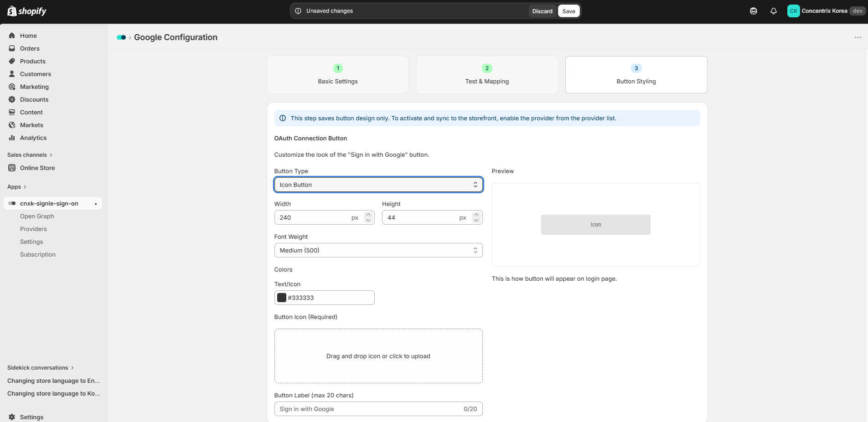Open the Sidekick assistant icon

pos(754,11)
